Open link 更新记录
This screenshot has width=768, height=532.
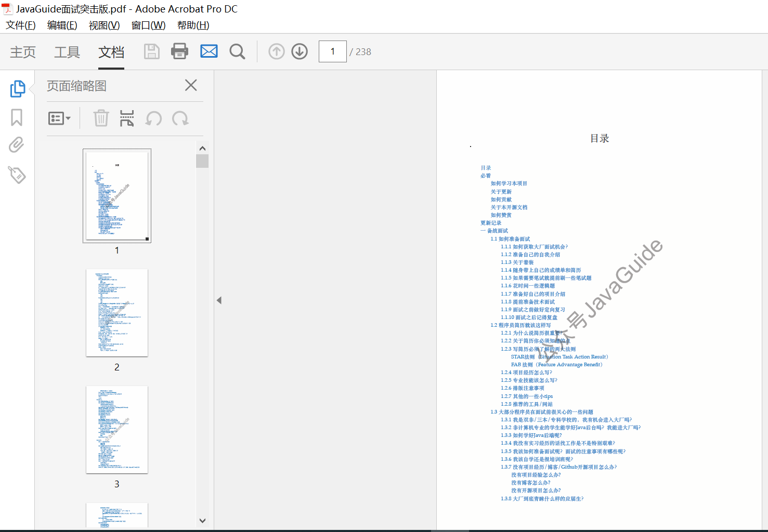[491, 223]
